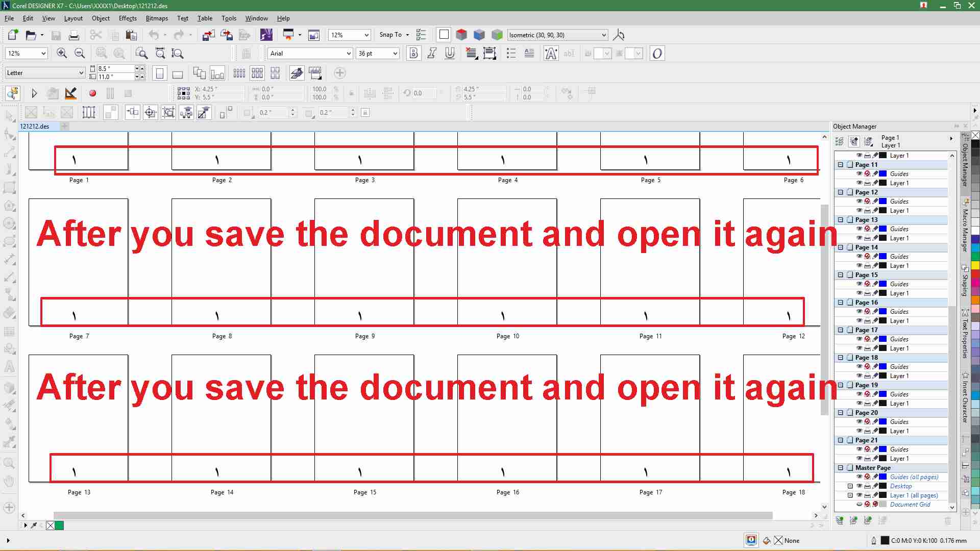Open the Arial font name dropdown
The width and height of the screenshot is (980, 551).
pos(349,53)
